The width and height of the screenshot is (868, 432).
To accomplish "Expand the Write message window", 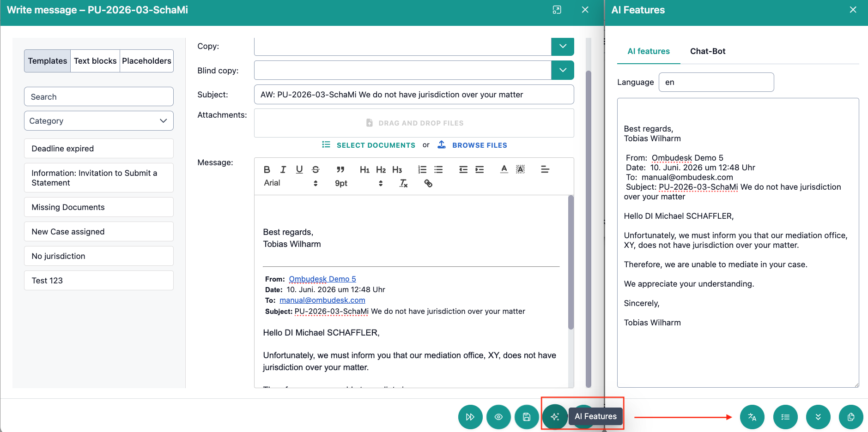I will tap(557, 10).
